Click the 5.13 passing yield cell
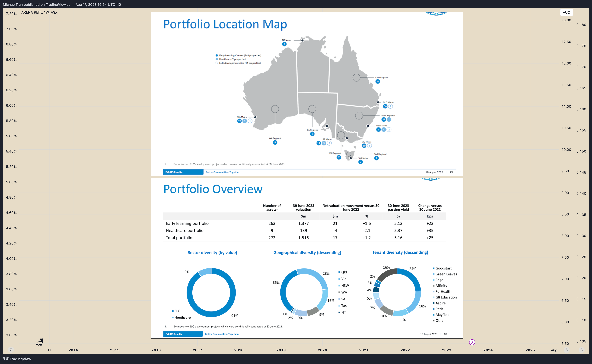 (398, 223)
